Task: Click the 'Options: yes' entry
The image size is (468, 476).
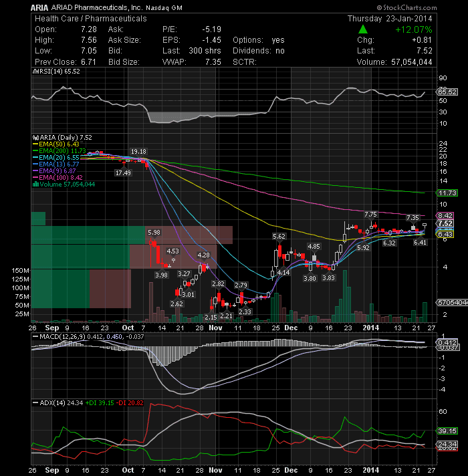Action: (259, 40)
